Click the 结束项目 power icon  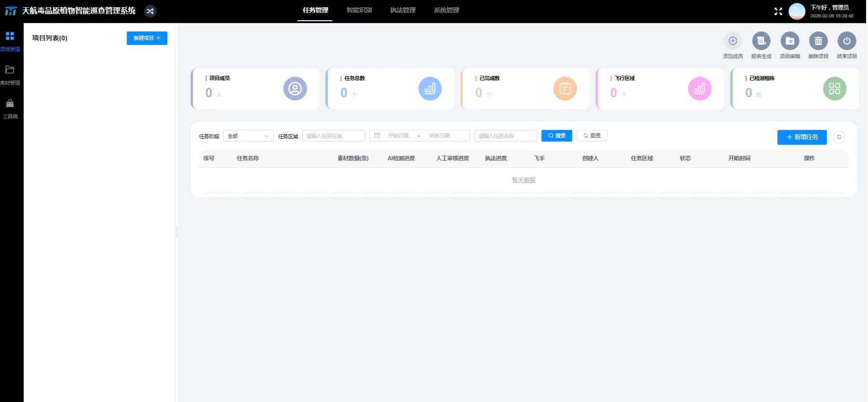click(x=847, y=41)
